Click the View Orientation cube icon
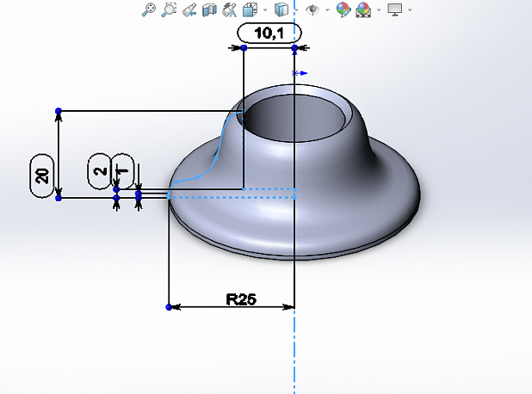This screenshot has height=394, width=532. 250,9
